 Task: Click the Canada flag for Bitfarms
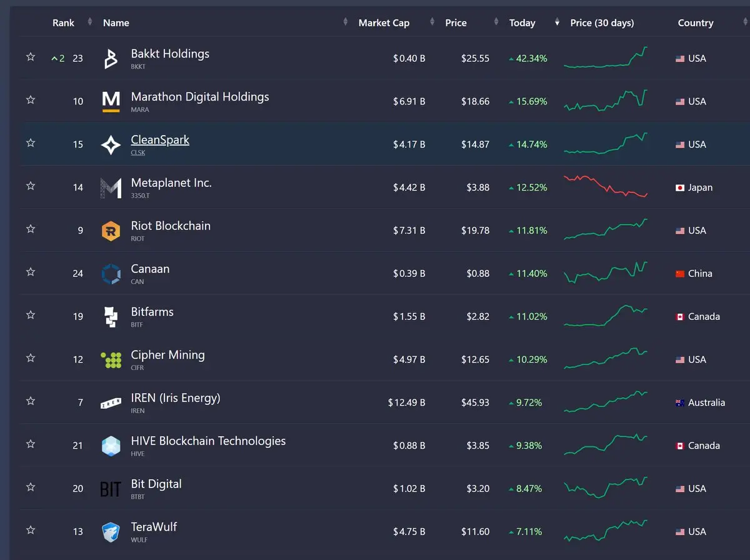[x=680, y=317]
